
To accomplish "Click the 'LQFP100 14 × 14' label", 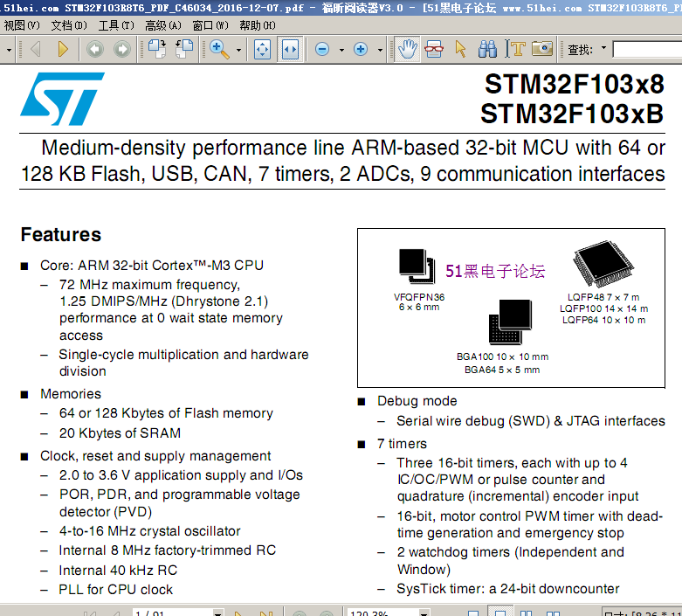I will click(x=603, y=308).
